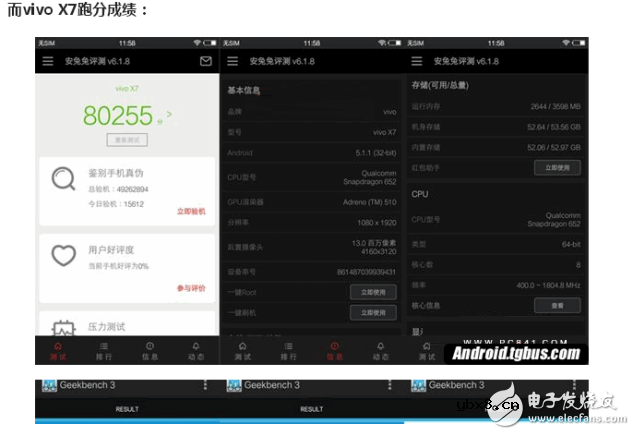Screen dimensions: 635x435
Task: Switch to 测试 tab on 基本信息 screen
Action: tap(243, 351)
